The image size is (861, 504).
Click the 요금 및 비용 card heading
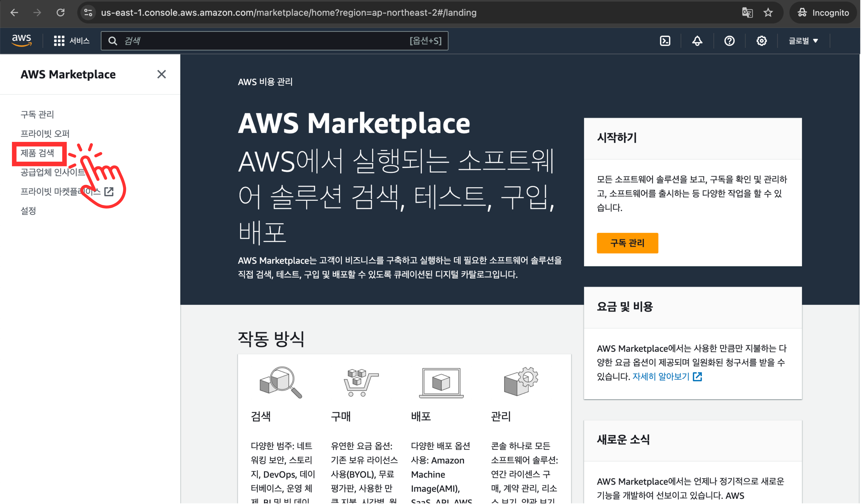(625, 307)
